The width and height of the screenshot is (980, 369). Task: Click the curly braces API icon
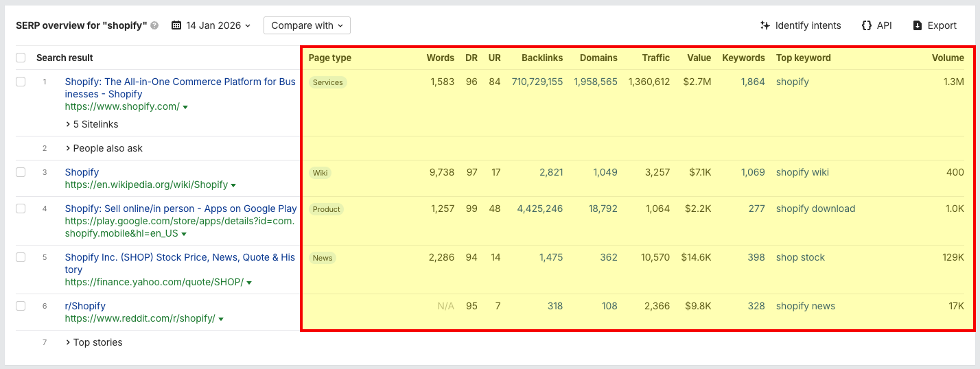click(867, 25)
